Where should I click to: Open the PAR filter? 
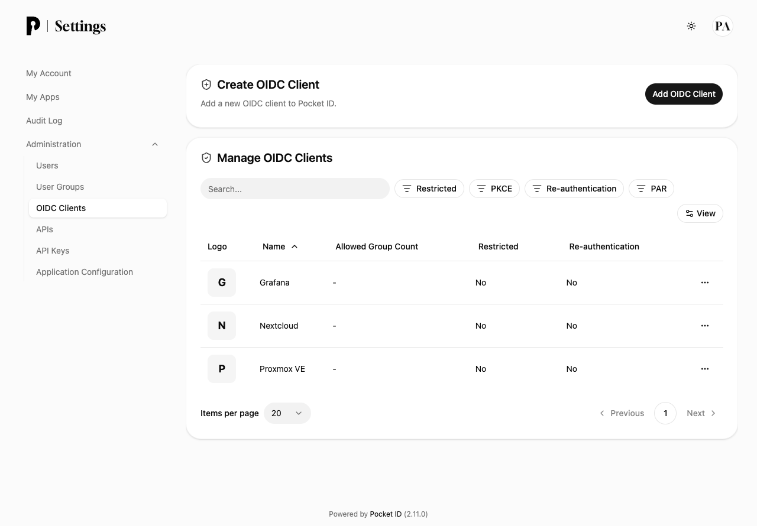coord(651,189)
